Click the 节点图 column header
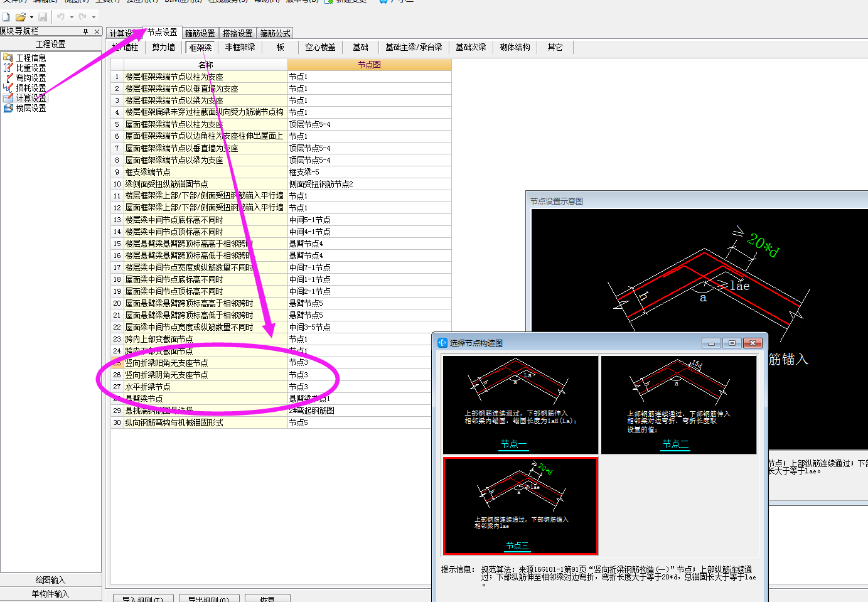The width and height of the screenshot is (868, 602). pyautogui.click(x=370, y=65)
